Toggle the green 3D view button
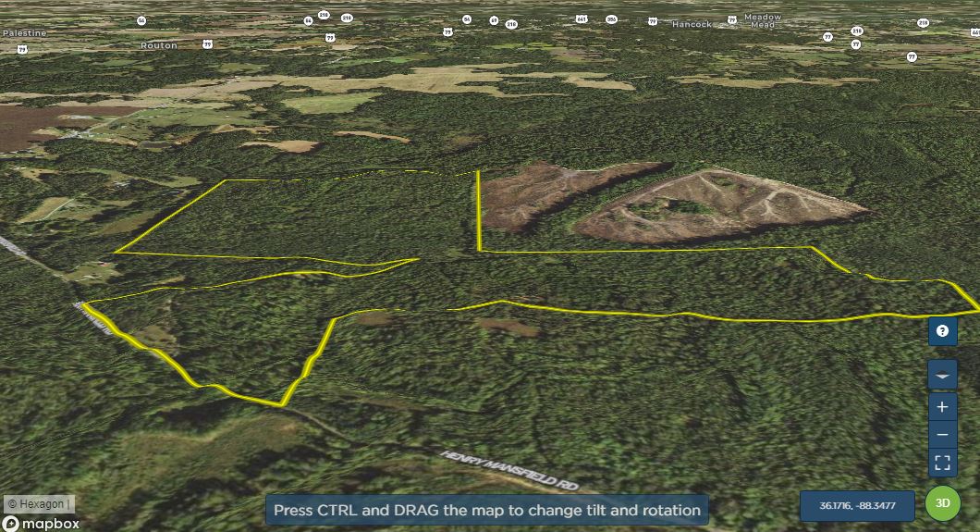This screenshot has height=532, width=980. click(942, 504)
